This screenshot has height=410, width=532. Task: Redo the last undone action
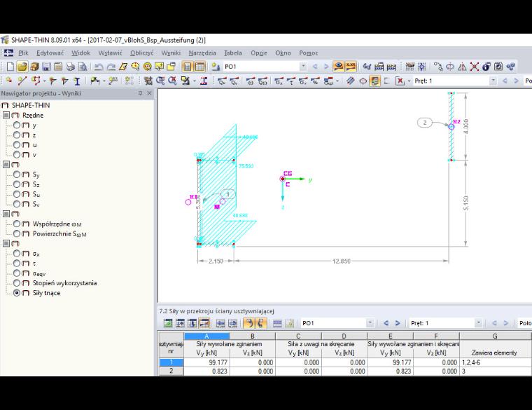pos(111,67)
